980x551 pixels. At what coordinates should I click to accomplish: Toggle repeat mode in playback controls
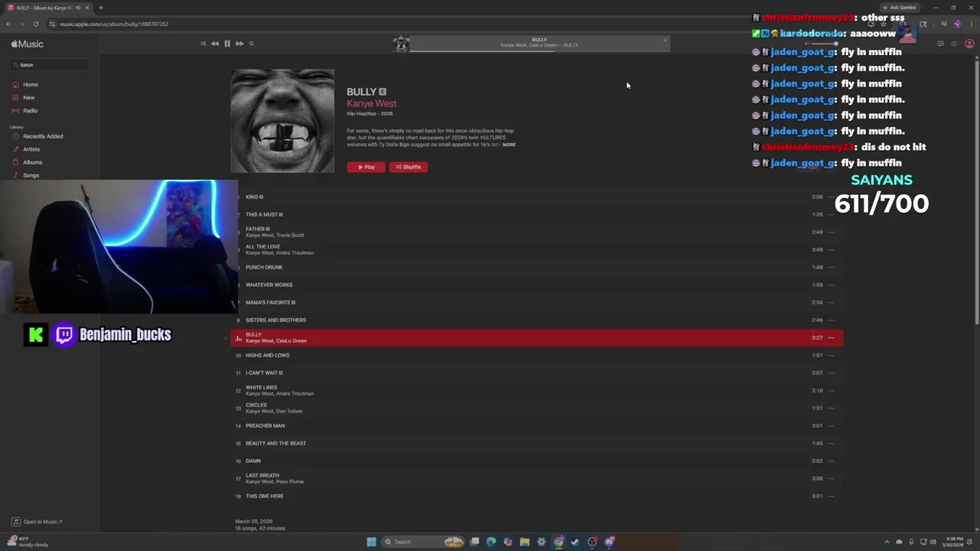click(251, 44)
